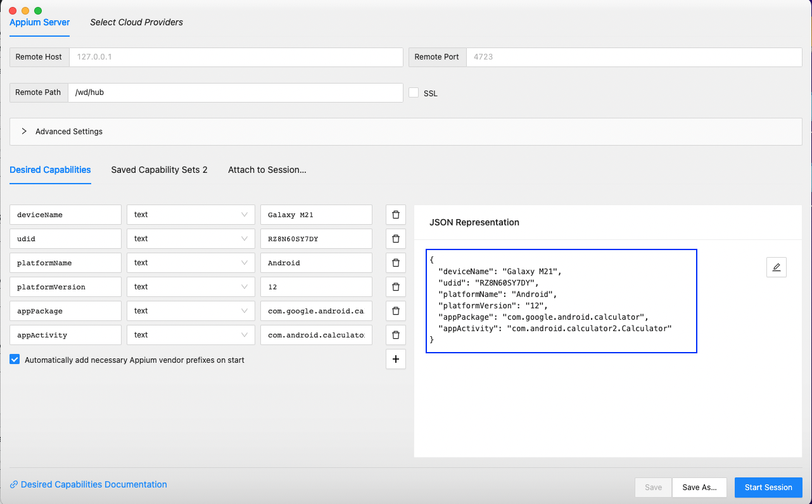
Task: Click the JSON line with appPackage
Action: click(543, 317)
